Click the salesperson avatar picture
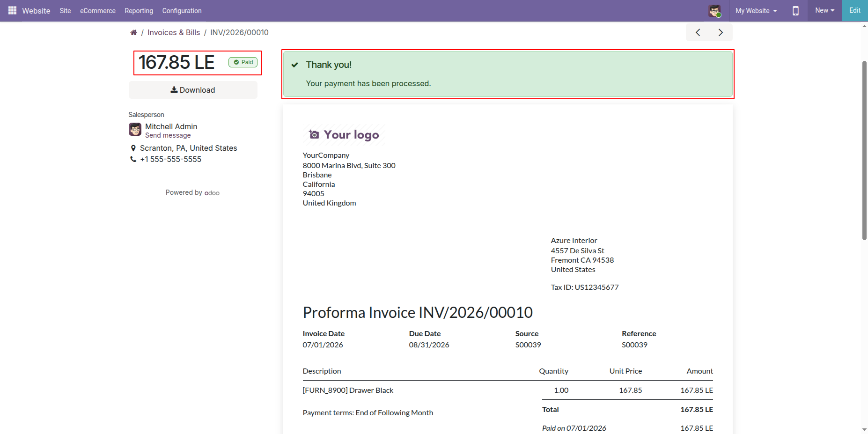 [135, 129]
